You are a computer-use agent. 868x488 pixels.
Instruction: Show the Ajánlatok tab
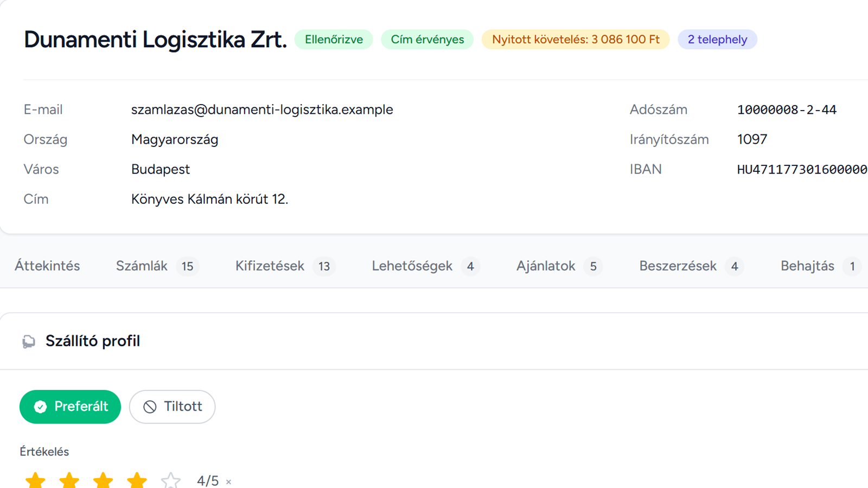tap(559, 266)
